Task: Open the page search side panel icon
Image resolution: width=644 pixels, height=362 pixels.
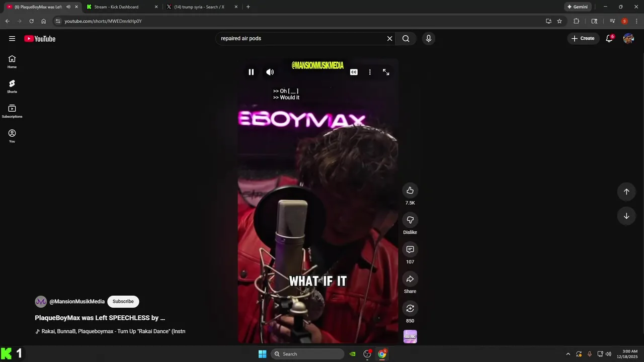Action: tap(594, 21)
